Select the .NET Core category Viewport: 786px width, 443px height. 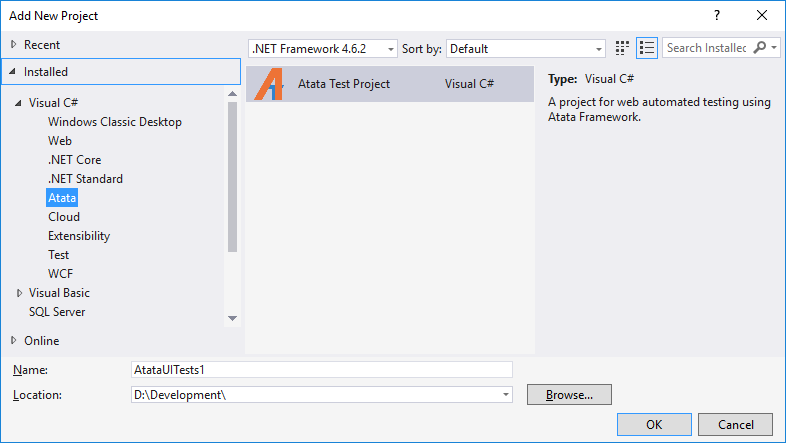75,160
